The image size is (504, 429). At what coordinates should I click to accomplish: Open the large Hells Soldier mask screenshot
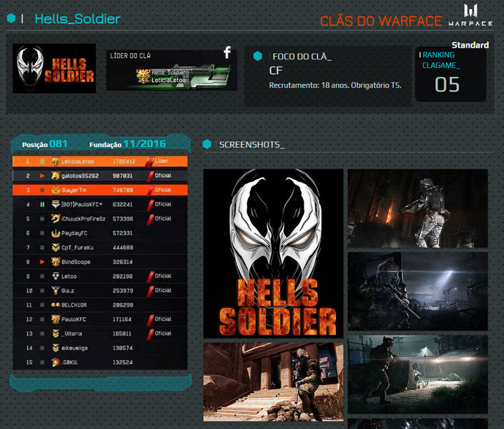tap(273, 253)
